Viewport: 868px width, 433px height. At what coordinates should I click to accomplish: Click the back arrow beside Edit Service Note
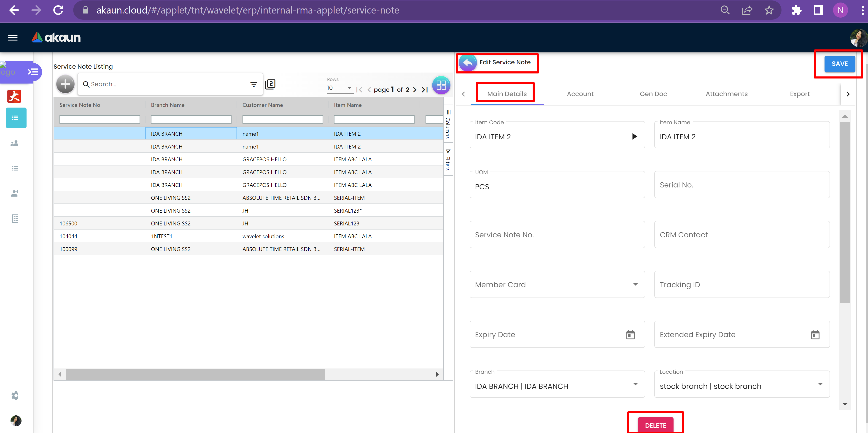point(468,63)
